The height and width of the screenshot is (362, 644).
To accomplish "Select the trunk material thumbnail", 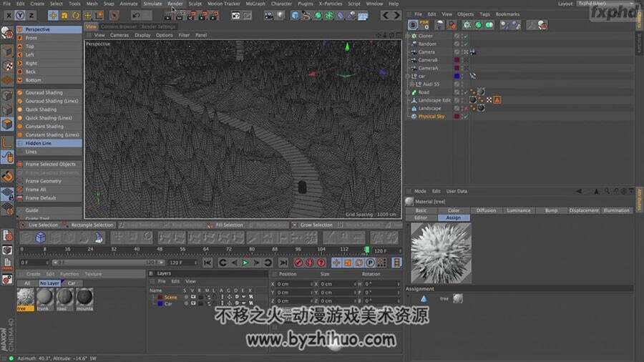I will [45, 299].
